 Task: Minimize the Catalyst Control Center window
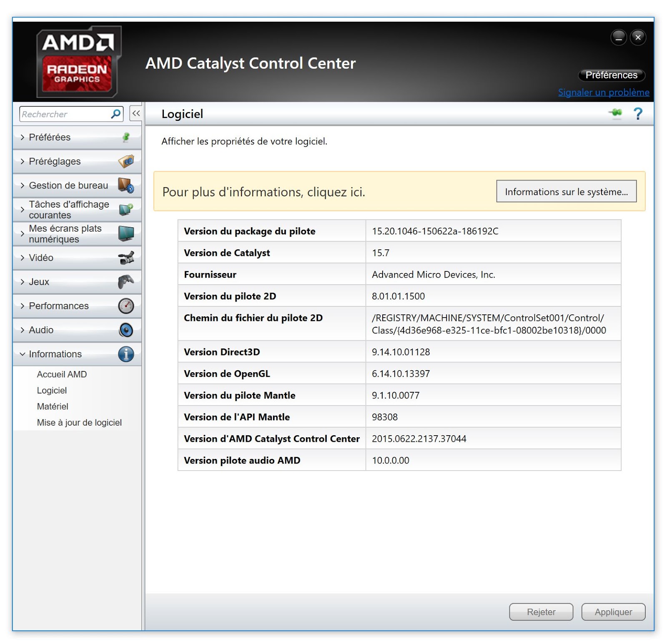619,38
